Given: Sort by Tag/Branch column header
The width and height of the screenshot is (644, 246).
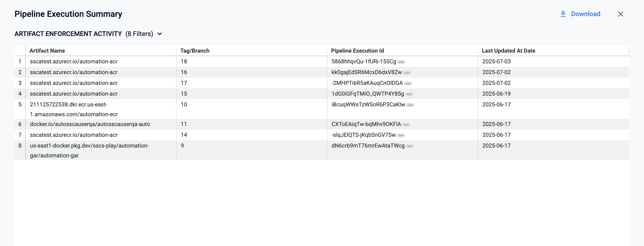Looking at the screenshot, I should point(195,51).
